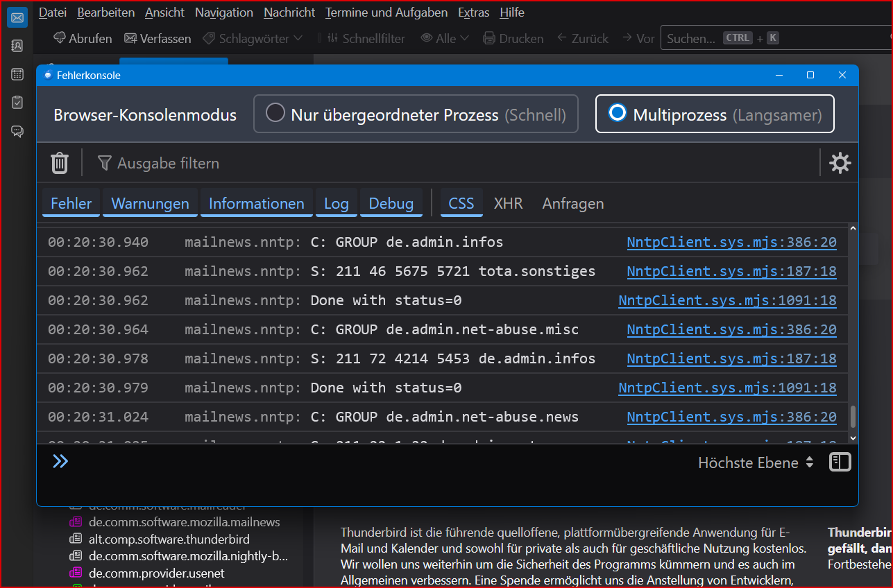The image size is (893, 588).
Task: Select 'Nur übergeordneter Prozess' radio option
Action: pyautogui.click(x=276, y=113)
